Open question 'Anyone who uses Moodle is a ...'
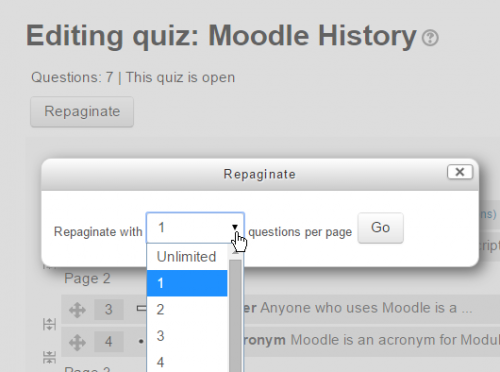Screen dimensions: 500x372 tap(366, 308)
